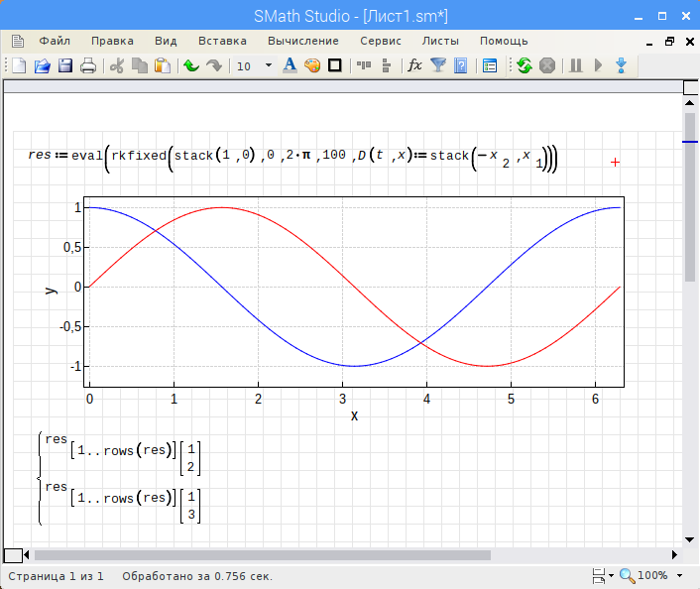Undo the last action
Viewport: 700px width, 589px height.
(x=191, y=65)
